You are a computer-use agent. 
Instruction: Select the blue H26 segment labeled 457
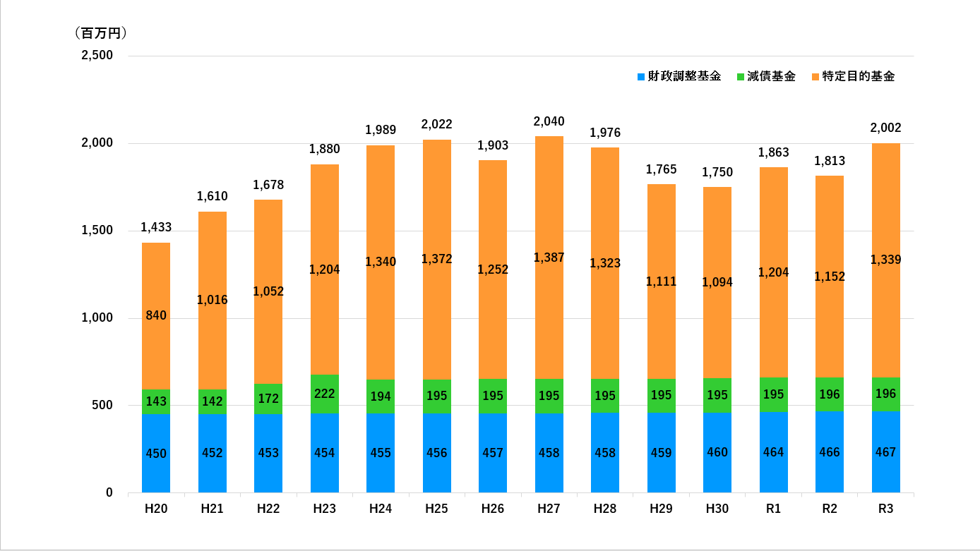click(493, 453)
